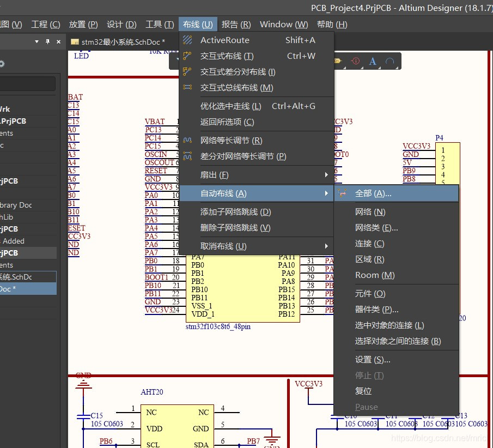Choose ActiveRoute menu entry
The image size is (493, 448).
pos(257,40)
